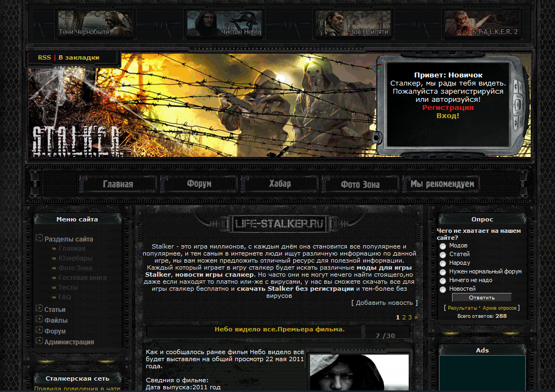Screen dimensions: 555x392
Task: Click the Привет: Новичок greeting text
Action: pyautogui.click(x=448, y=75)
